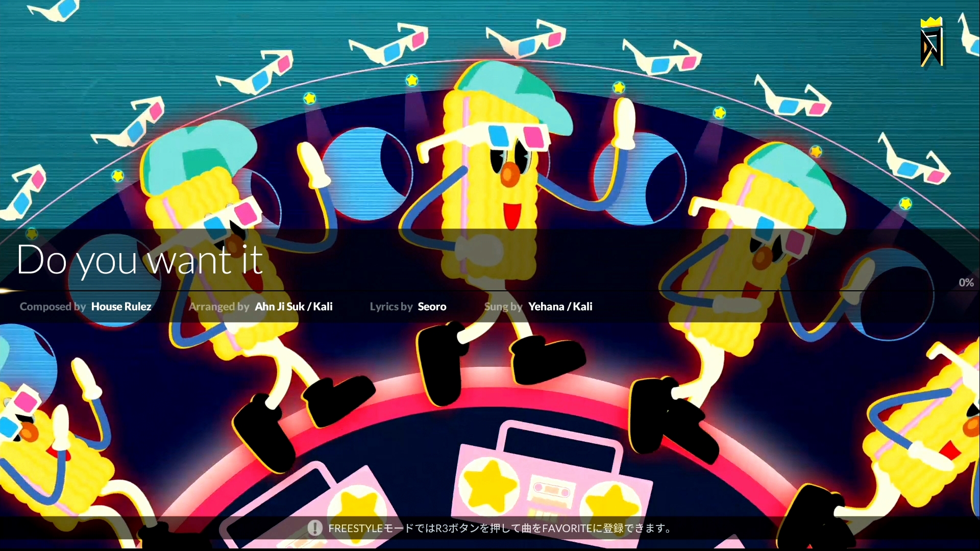Click the 0% loading percentage indicator
The width and height of the screenshot is (980, 551).
[966, 283]
